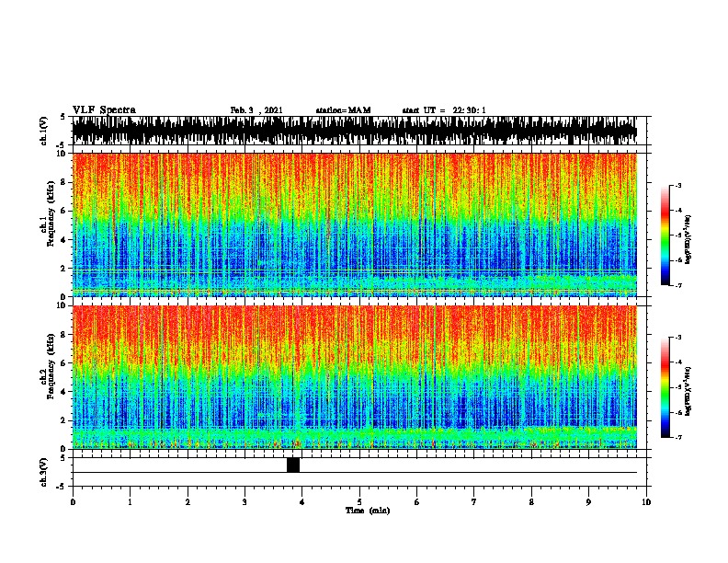Click the ch.1 frequency axis "2" tick label
Screen dimensions: 728x563
[64, 269]
